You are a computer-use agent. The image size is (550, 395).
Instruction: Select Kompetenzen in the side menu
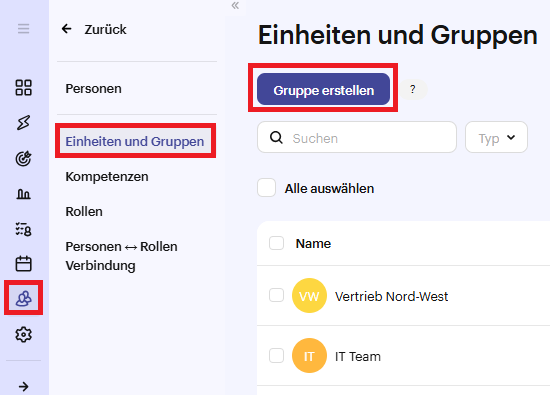[107, 176]
